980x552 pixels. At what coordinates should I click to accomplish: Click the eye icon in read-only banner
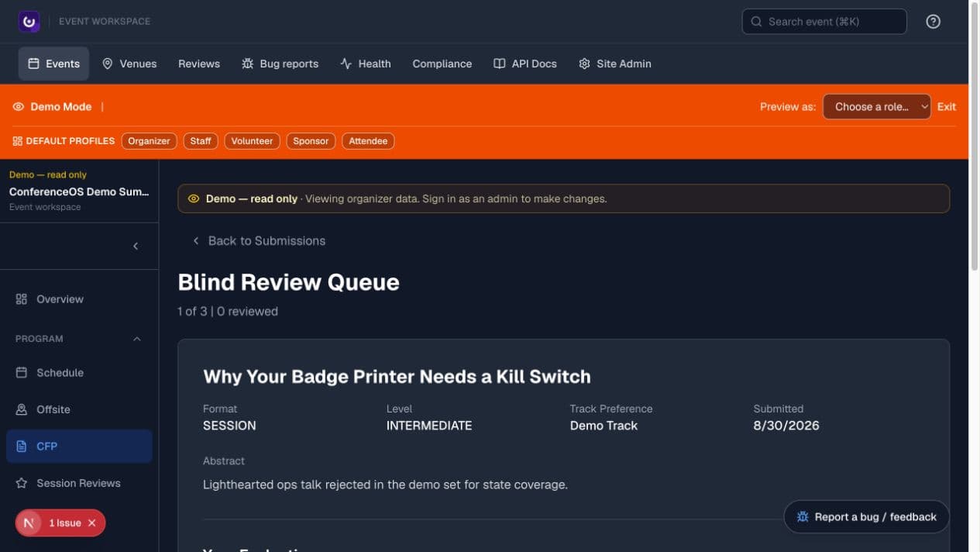click(x=194, y=199)
